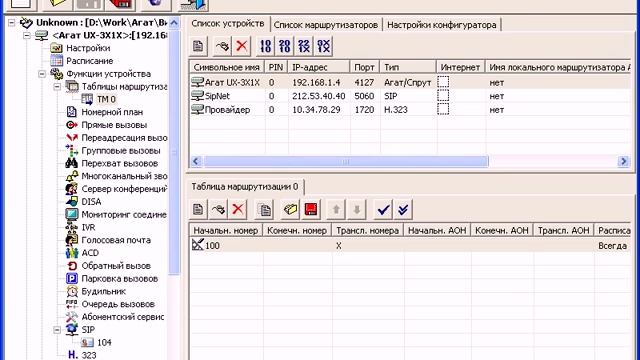640x360 pixels.
Task: Edit routing row using lower hand icon
Action: click(x=218, y=209)
